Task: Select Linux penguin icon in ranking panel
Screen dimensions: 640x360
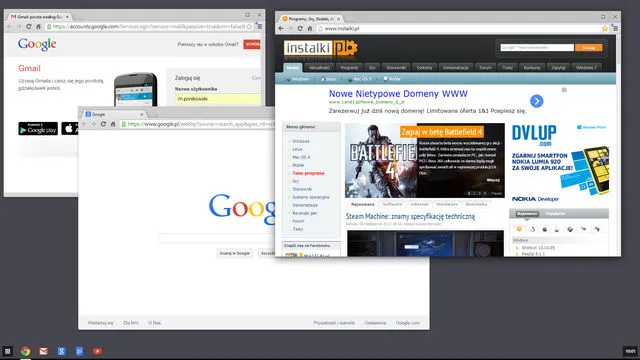Action: pos(532,229)
